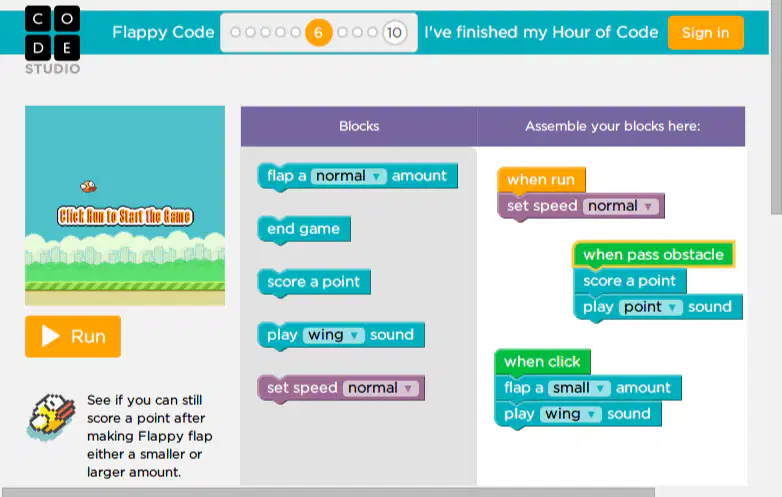Go to puzzle level 7 dot
Image resolution: width=782 pixels, height=497 pixels.
point(342,32)
